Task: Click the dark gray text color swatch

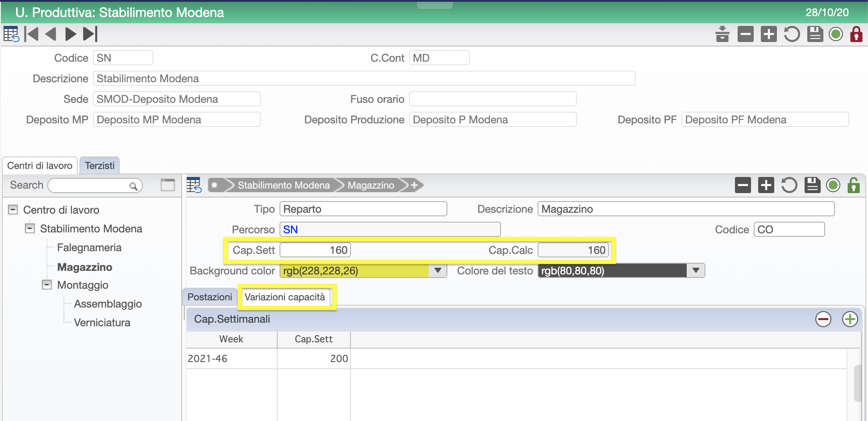Action: pyautogui.click(x=612, y=271)
